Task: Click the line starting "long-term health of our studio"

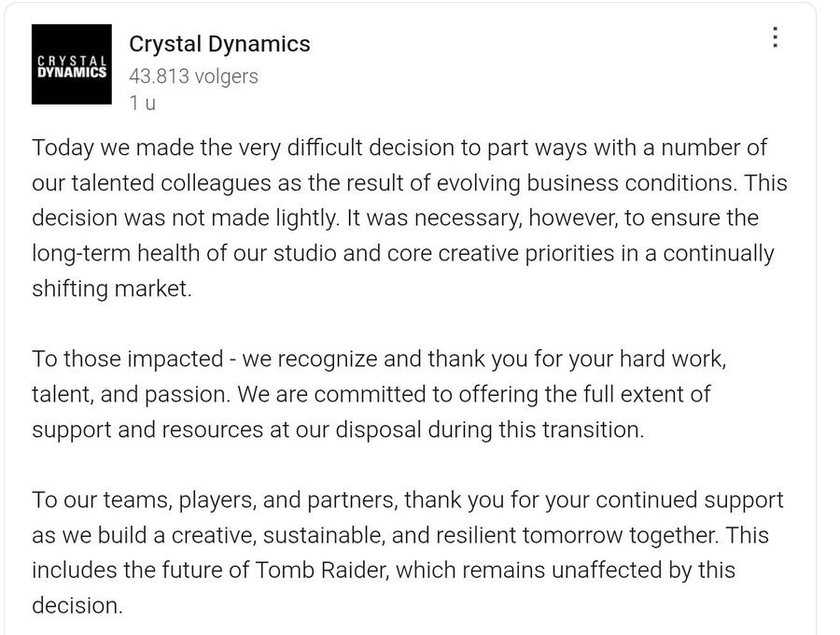Action: [x=403, y=253]
